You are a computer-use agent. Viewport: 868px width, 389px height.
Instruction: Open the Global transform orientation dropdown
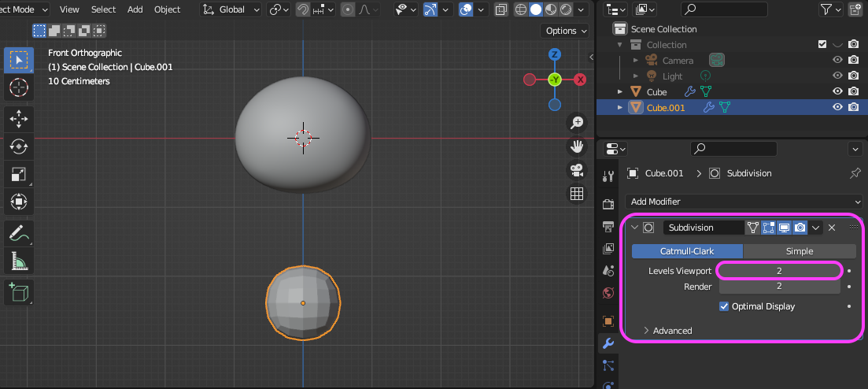[231, 9]
